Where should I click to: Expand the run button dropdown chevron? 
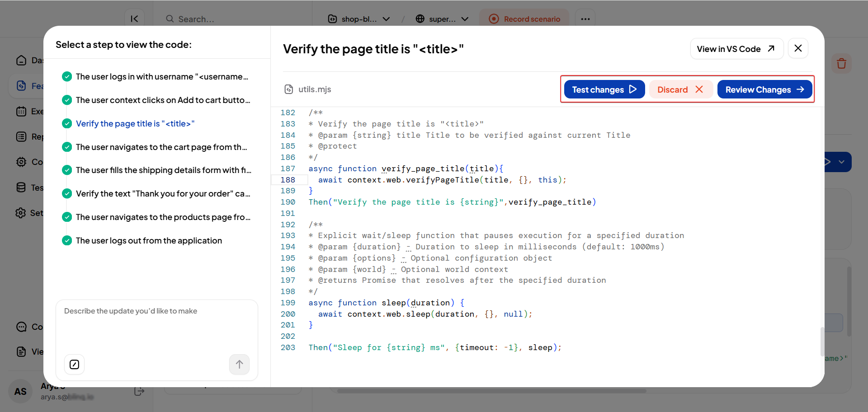(x=841, y=162)
